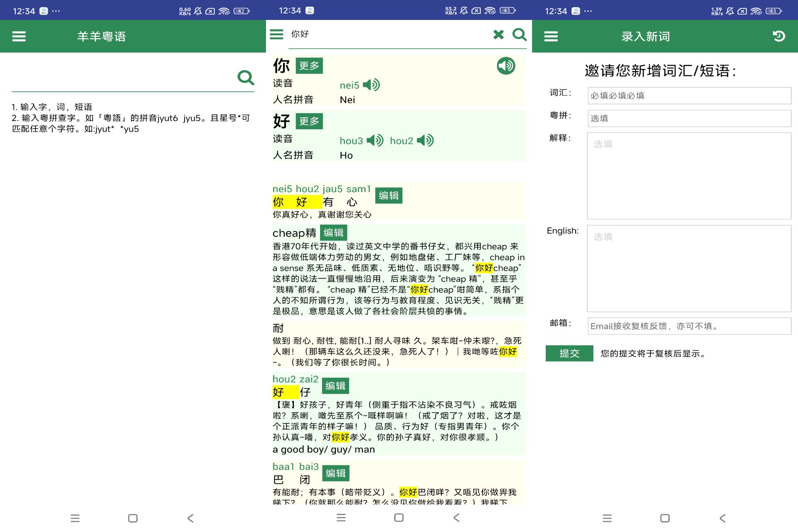Open the hamburger menu on 羊羊粤语 home
The width and height of the screenshot is (798, 532).
click(18, 36)
